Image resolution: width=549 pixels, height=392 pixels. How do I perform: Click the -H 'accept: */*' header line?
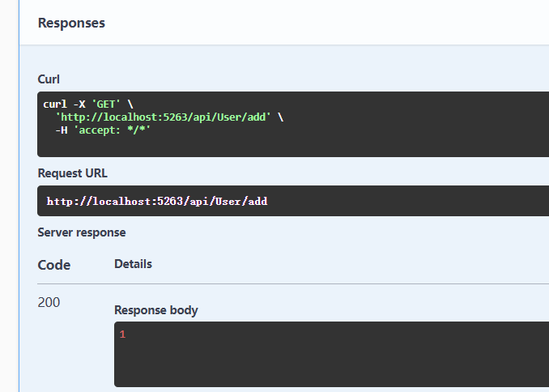(103, 130)
